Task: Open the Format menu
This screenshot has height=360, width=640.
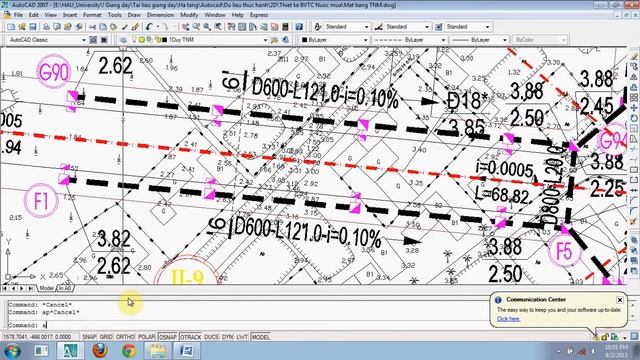Action: tap(92, 15)
